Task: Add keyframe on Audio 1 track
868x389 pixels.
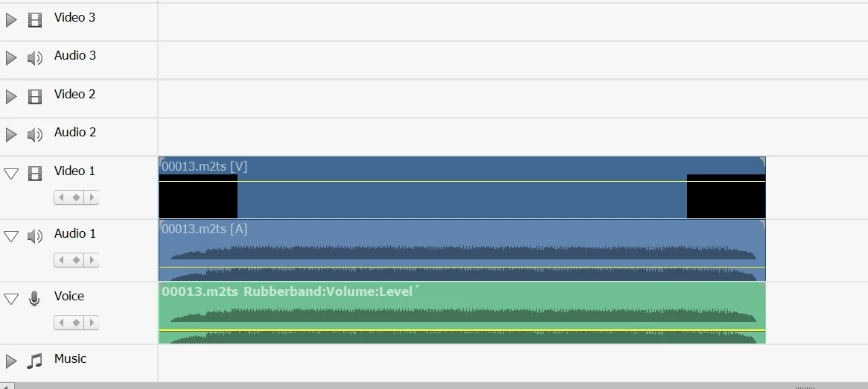Action: coord(77,260)
